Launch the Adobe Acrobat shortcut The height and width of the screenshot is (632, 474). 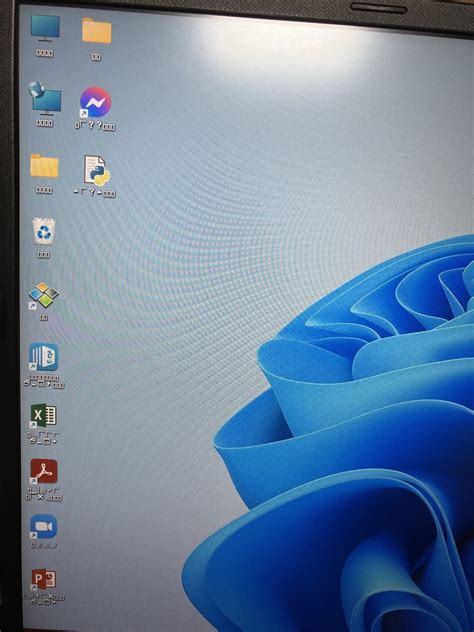(x=44, y=471)
